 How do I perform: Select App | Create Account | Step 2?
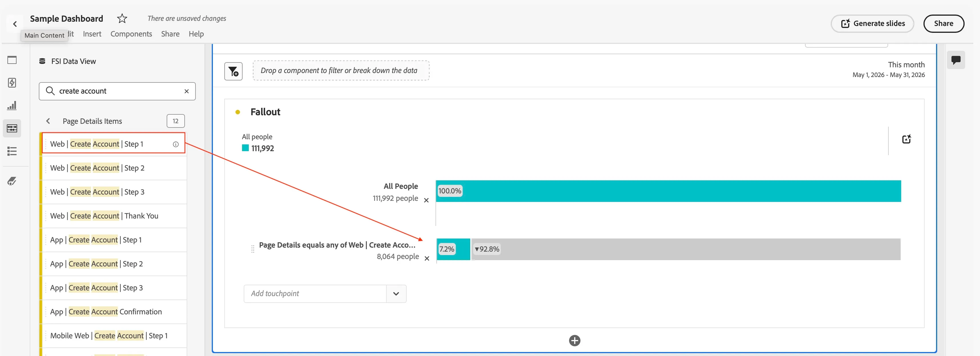[x=113, y=264]
